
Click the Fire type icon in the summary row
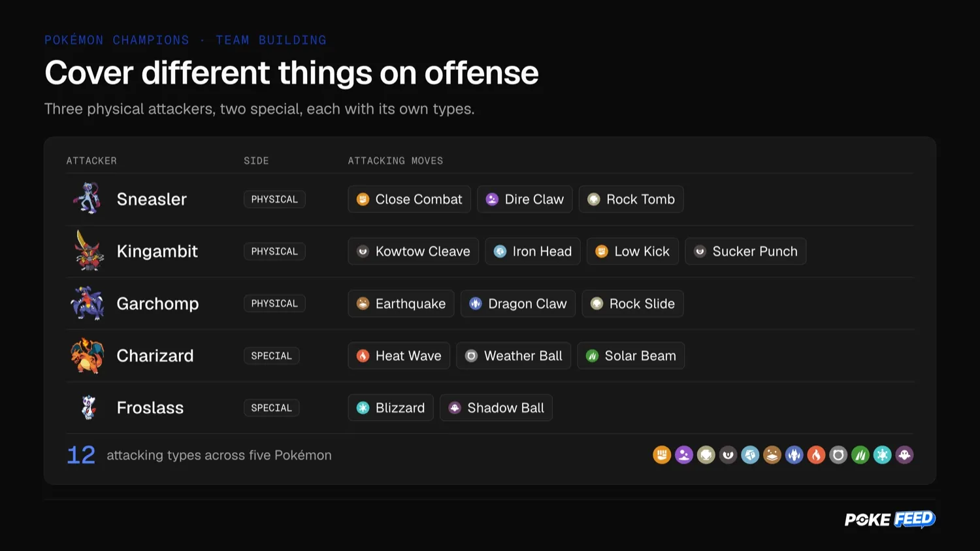tap(816, 455)
